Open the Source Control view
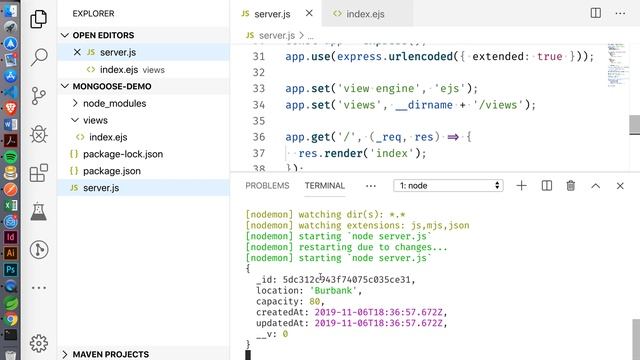 click(38, 96)
